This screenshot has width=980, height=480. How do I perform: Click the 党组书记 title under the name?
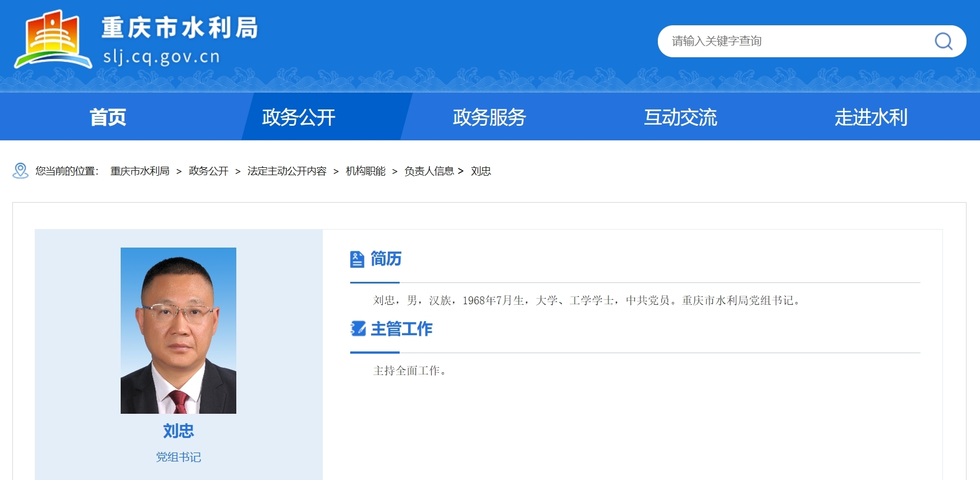point(178,457)
